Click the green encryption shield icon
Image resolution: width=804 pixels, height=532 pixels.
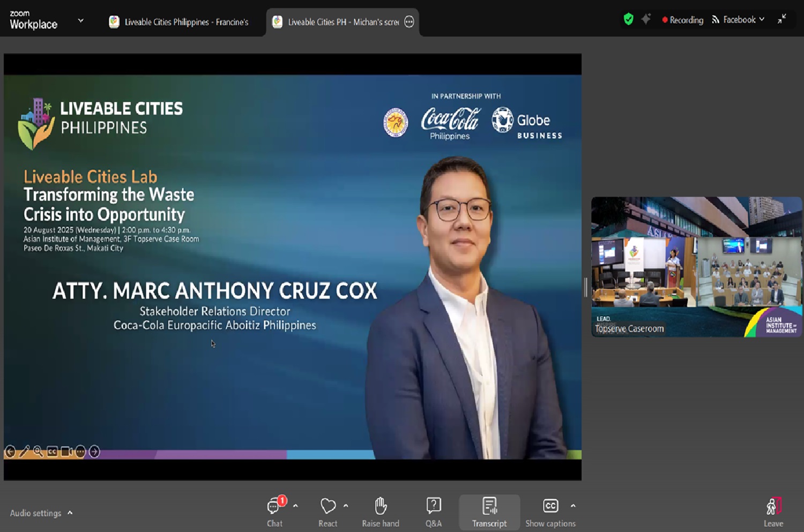point(628,19)
